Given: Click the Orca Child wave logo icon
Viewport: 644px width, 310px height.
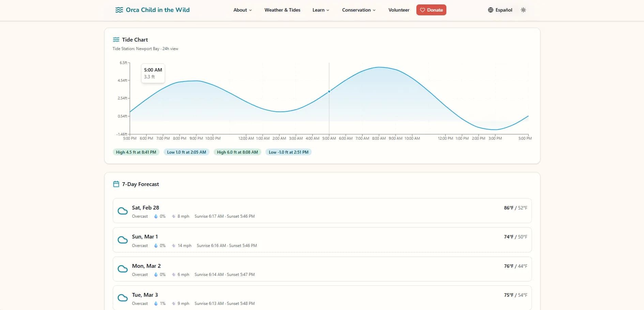Looking at the screenshot, I should point(119,10).
